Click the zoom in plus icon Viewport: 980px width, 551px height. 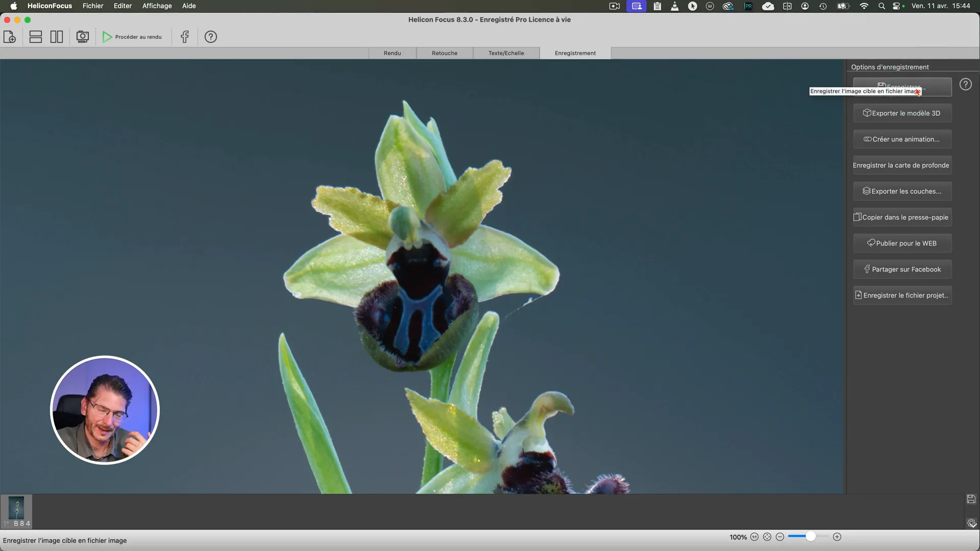(x=837, y=537)
